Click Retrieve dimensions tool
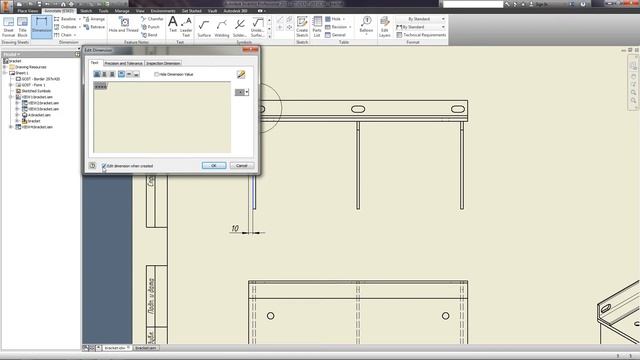 pos(94,27)
